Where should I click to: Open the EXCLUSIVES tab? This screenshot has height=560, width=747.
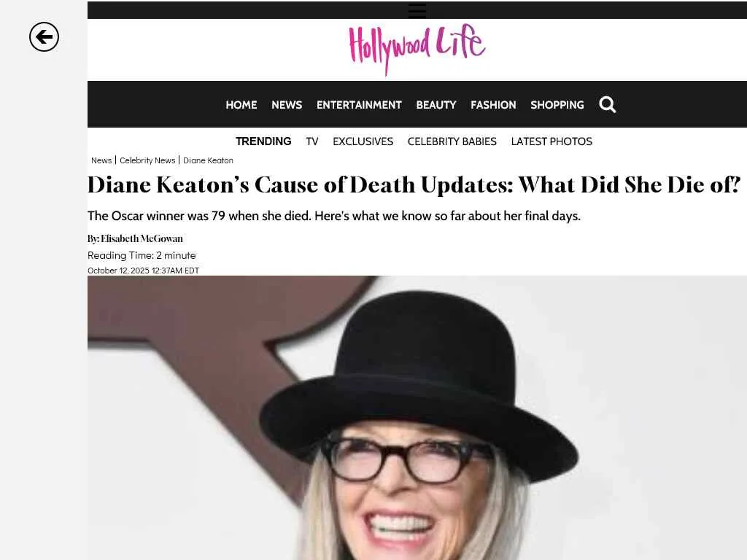click(363, 141)
